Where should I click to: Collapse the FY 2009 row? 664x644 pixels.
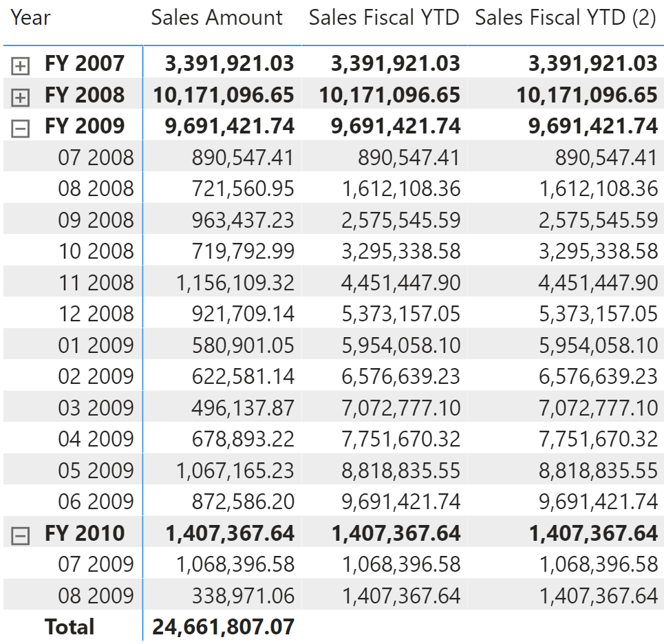tap(21, 129)
